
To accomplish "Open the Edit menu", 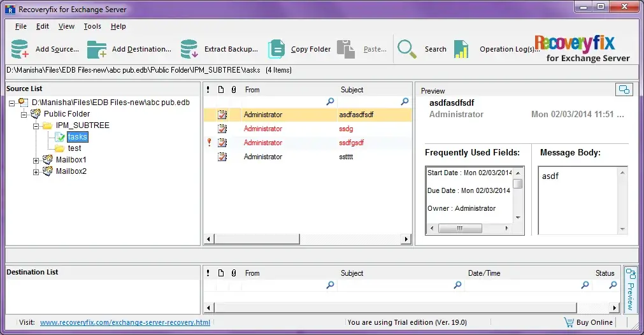I will coord(42,26).
